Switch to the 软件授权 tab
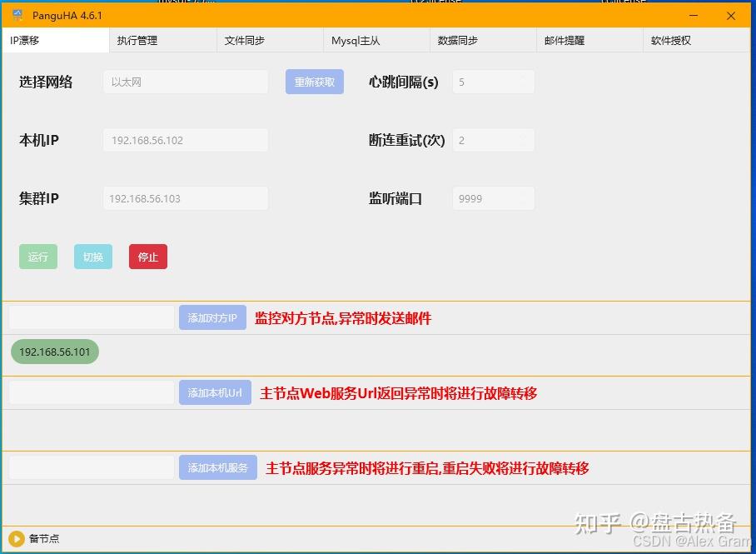Viewport: 756px width, 554px height. (671, 40)
